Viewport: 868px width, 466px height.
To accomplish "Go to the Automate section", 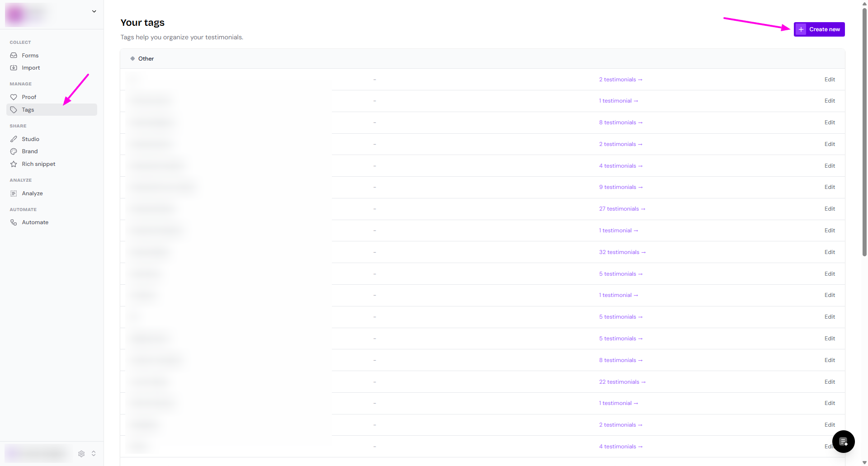I will 35,222.
